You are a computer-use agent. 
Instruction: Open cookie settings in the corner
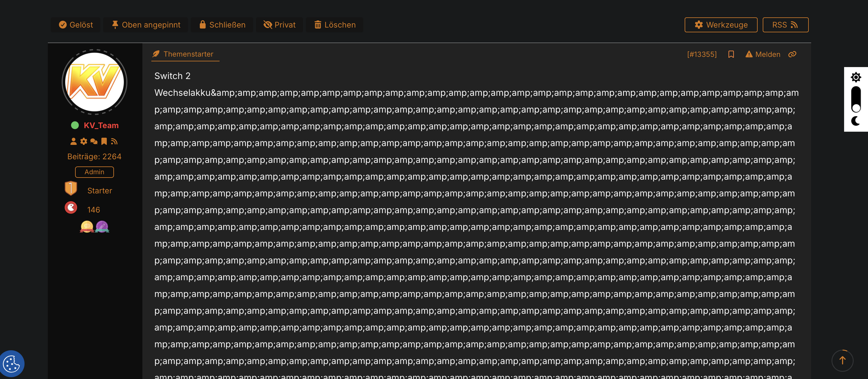pos(12,364)
